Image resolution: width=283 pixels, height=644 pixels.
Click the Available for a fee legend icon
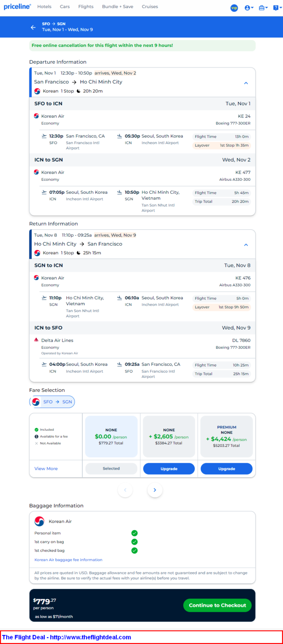click(x=36, y=436)
